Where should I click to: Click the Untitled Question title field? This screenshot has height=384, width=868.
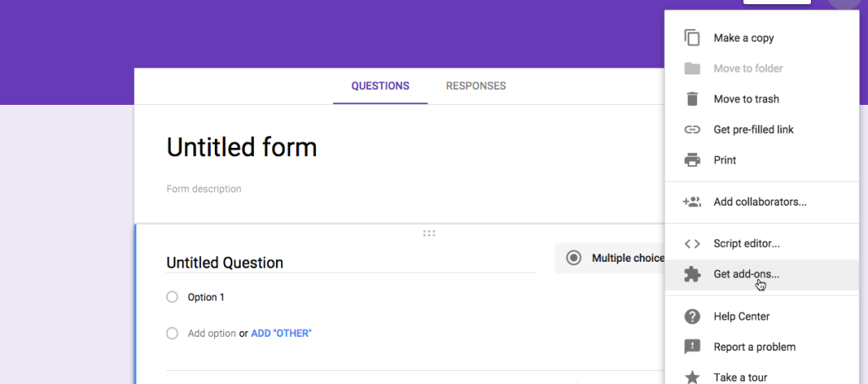pos(351,263)
